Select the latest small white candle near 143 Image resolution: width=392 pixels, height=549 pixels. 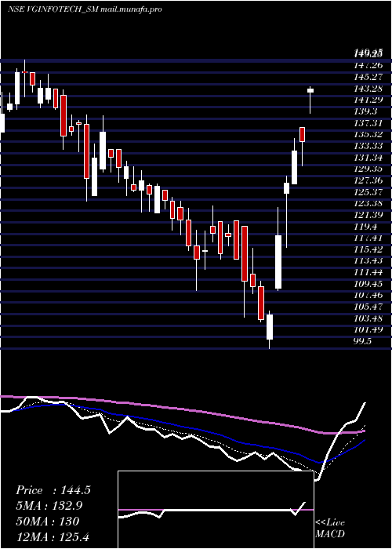tap(310, 91)
